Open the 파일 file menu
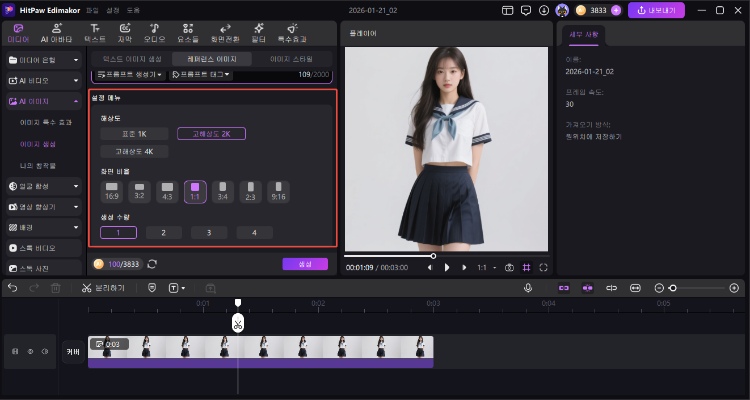750x400 pixels. point(92,10)
